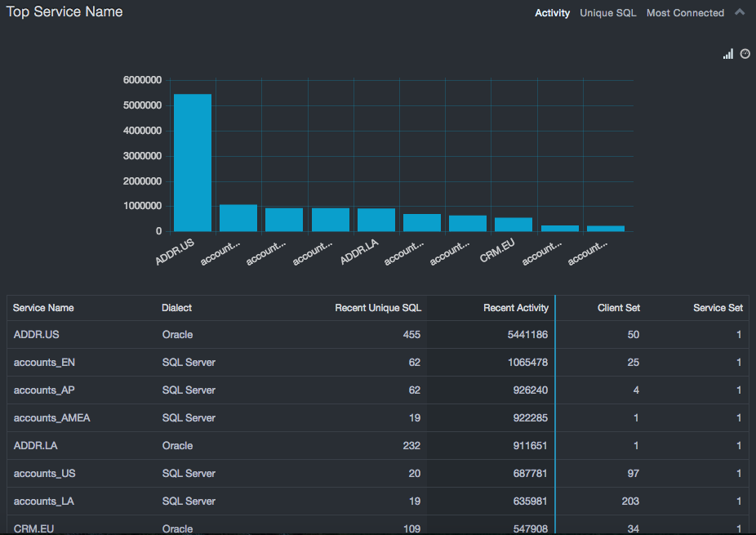Select the Activity tab
This screenshot has height=535, width=756.
coord(552,13)
